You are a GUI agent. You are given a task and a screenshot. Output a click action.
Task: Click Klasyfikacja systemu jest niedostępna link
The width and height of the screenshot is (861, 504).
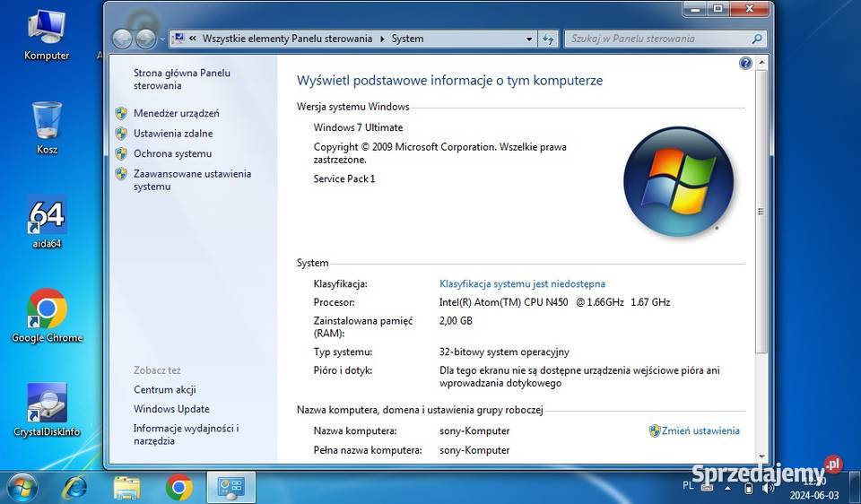point(522,284)
